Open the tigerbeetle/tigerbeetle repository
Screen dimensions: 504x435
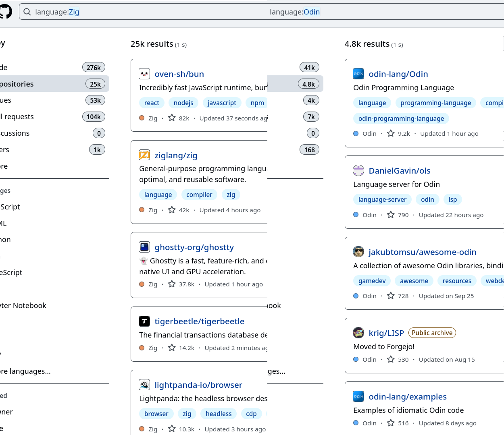click(x=199, y=321)
